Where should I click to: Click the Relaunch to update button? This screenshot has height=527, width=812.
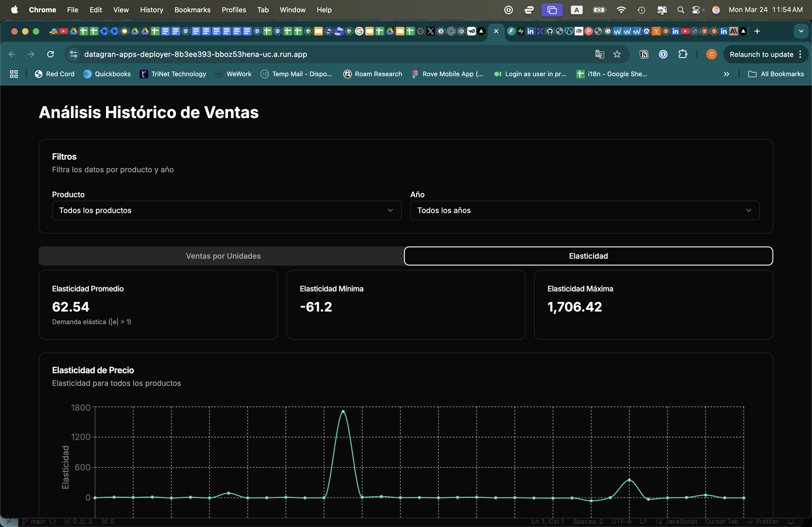click(x=761, y=54)
